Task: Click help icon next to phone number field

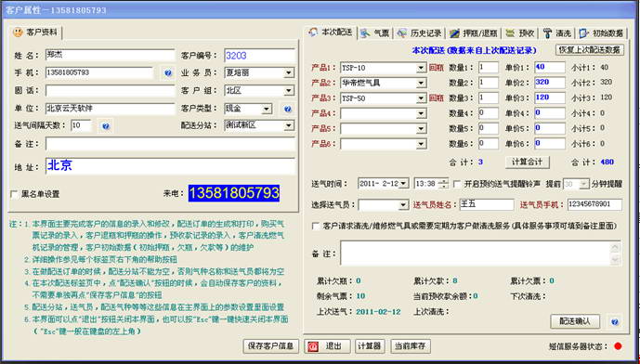Action: tap(168, 73)
